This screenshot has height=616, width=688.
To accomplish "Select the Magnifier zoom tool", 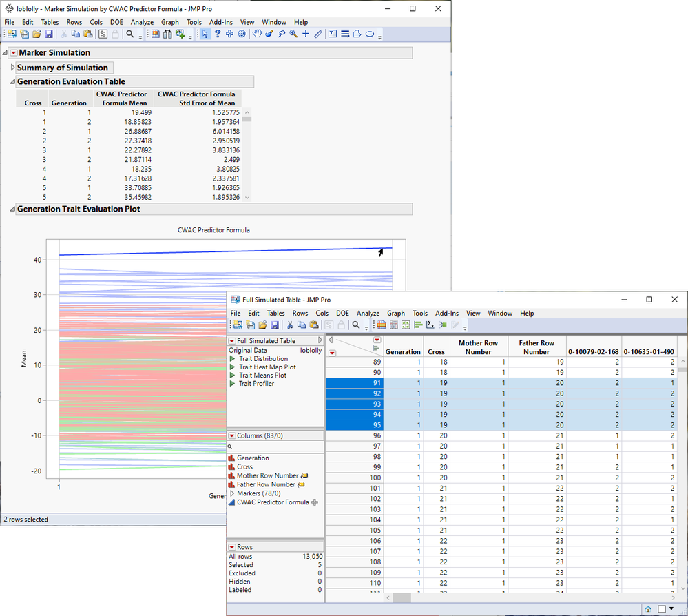I will (293, 34).
